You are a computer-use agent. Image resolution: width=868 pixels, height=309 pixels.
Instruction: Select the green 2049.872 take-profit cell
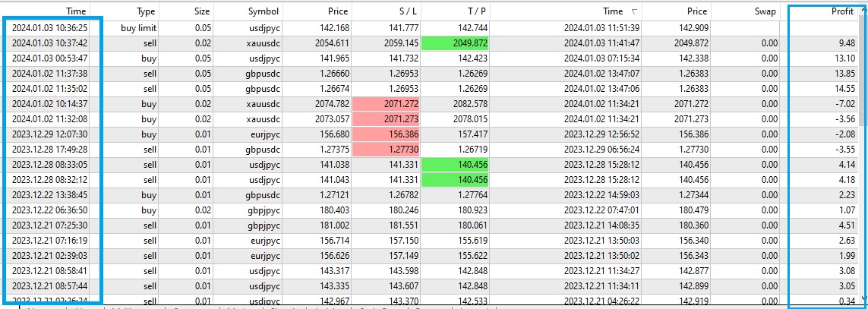click(453, 43)
